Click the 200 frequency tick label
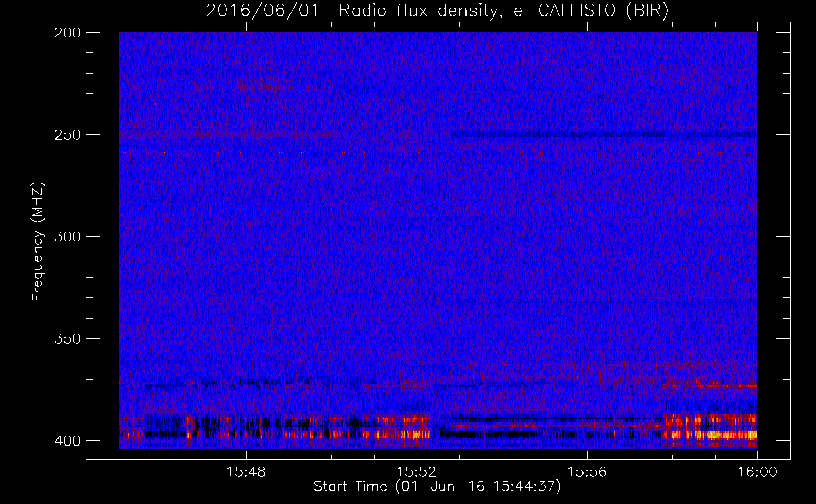This screenshot has width=816, height=504. click(67, 33)
